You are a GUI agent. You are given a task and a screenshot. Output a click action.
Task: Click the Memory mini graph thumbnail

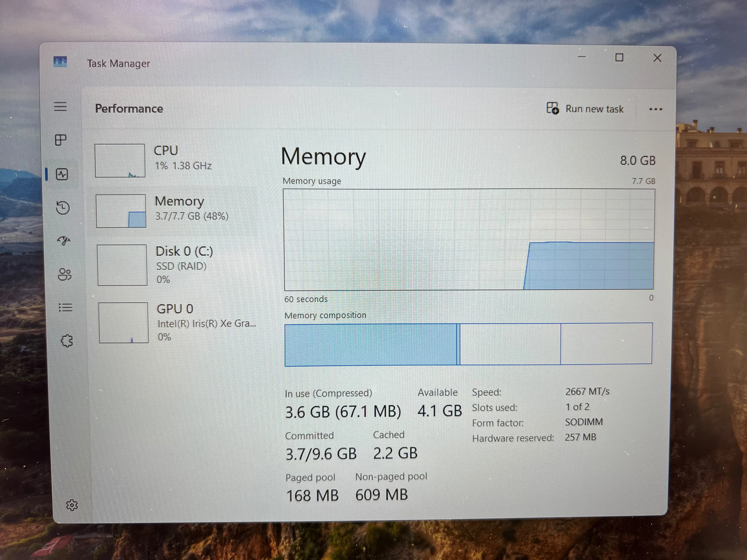point(121,211)
